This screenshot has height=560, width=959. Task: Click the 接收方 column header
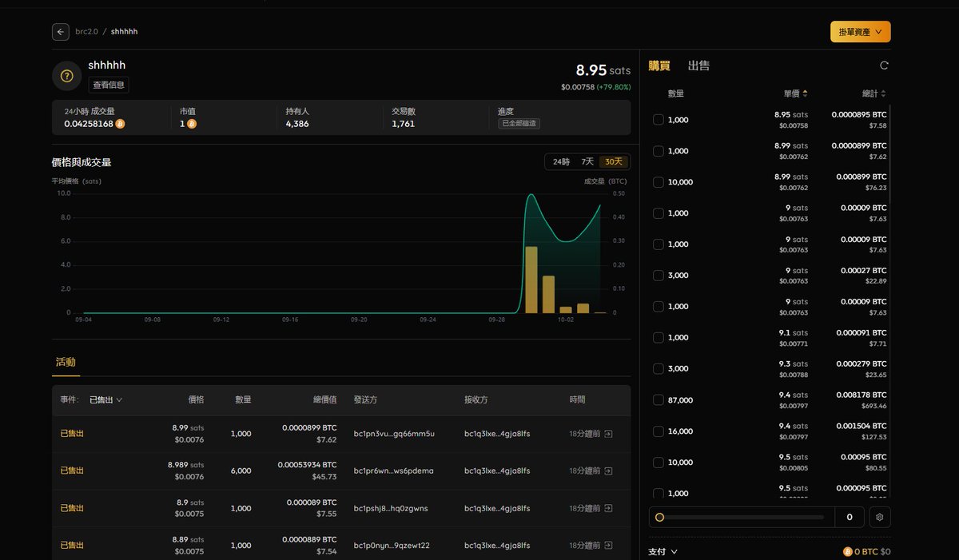[x=476, y=399]
